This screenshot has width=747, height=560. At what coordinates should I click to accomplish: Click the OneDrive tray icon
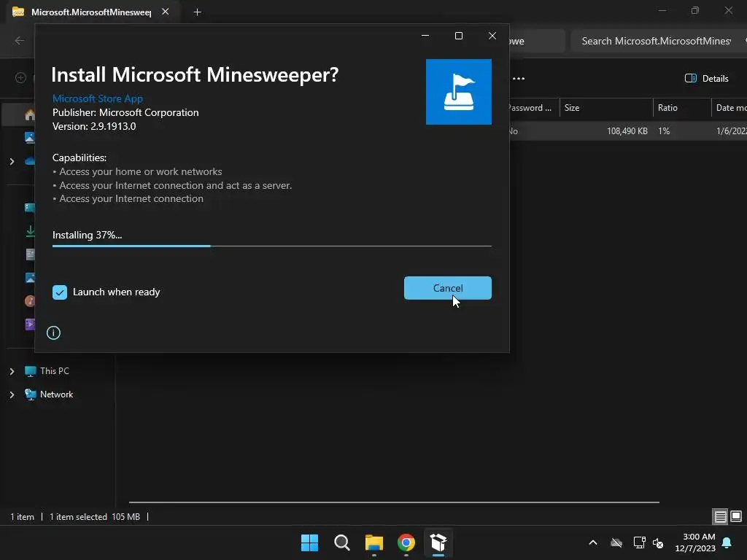616,542
